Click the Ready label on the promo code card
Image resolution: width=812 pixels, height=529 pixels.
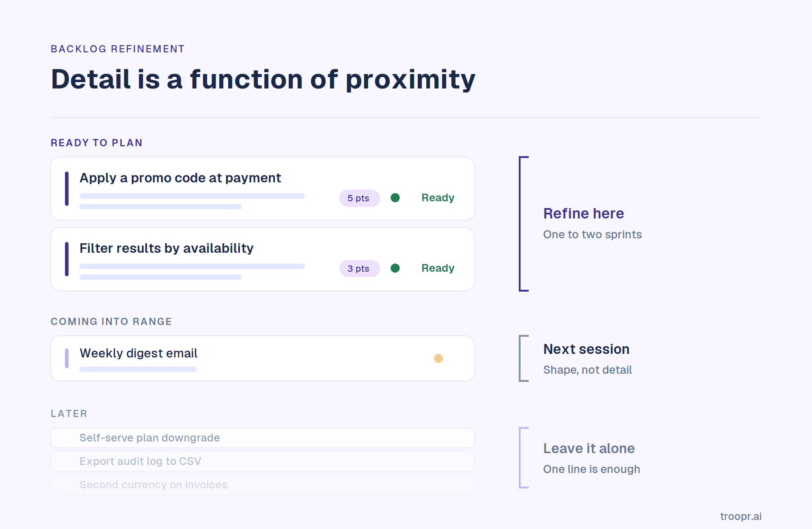(x=438, y=198)
